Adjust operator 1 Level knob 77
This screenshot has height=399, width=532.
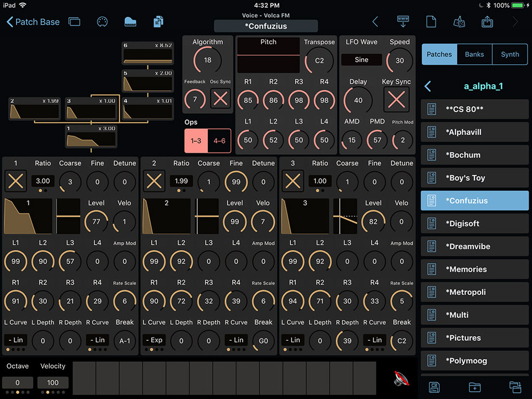click(x=96, y=222)
